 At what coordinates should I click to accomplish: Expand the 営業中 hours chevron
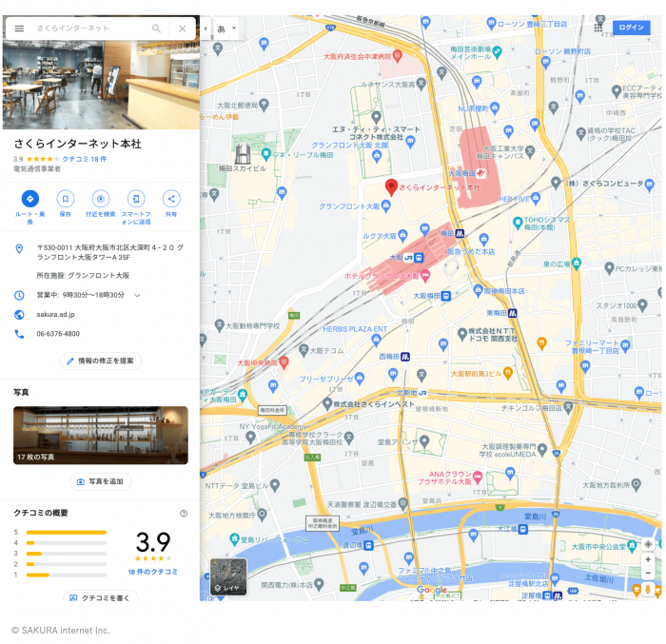(x=137, y=295)
